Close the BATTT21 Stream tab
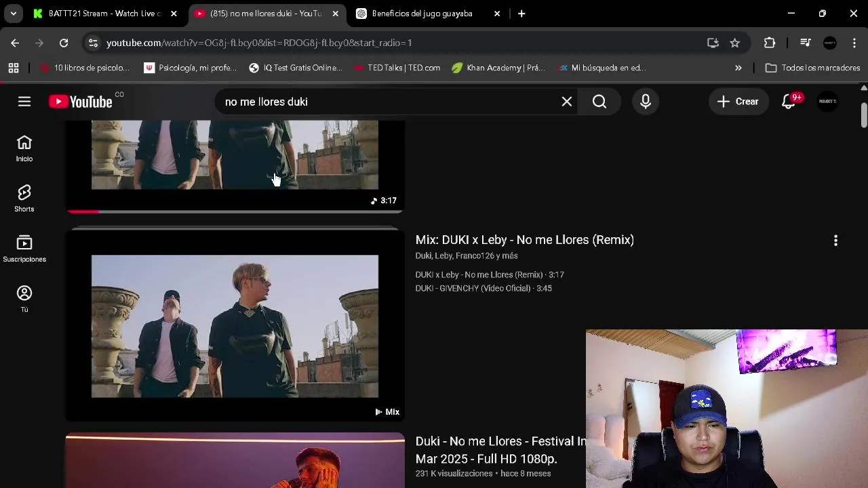Viewport: 868px width, 488px height. pos(174,14)
